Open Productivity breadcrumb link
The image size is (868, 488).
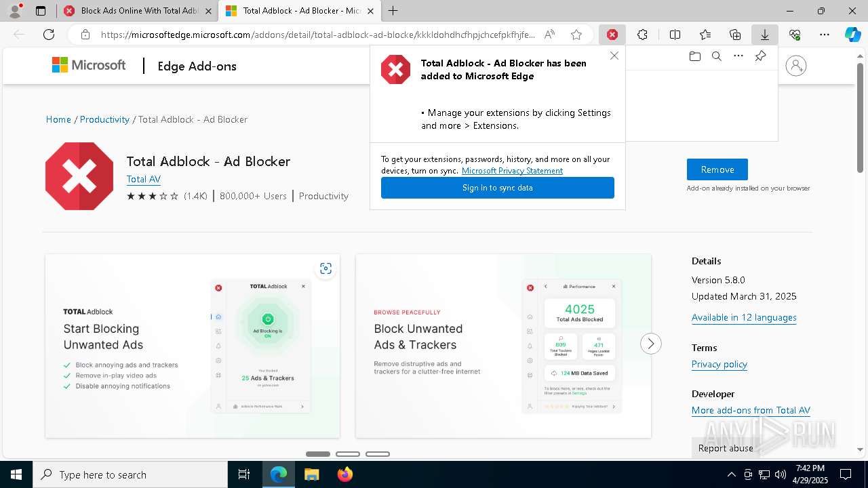click(104, 119)
